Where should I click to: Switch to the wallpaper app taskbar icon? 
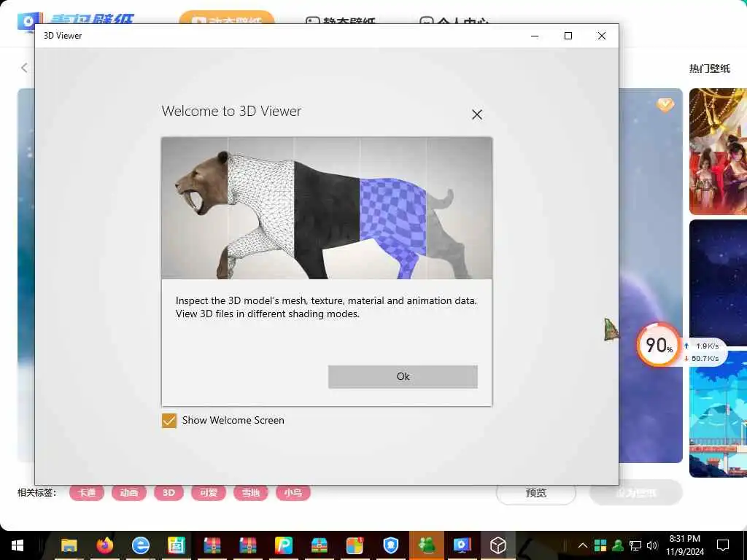(462, 545)
